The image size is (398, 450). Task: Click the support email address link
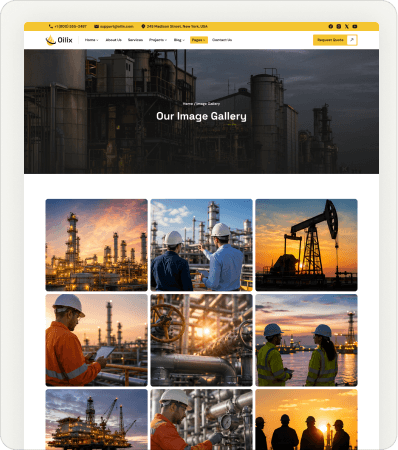(x=117, y=26)
